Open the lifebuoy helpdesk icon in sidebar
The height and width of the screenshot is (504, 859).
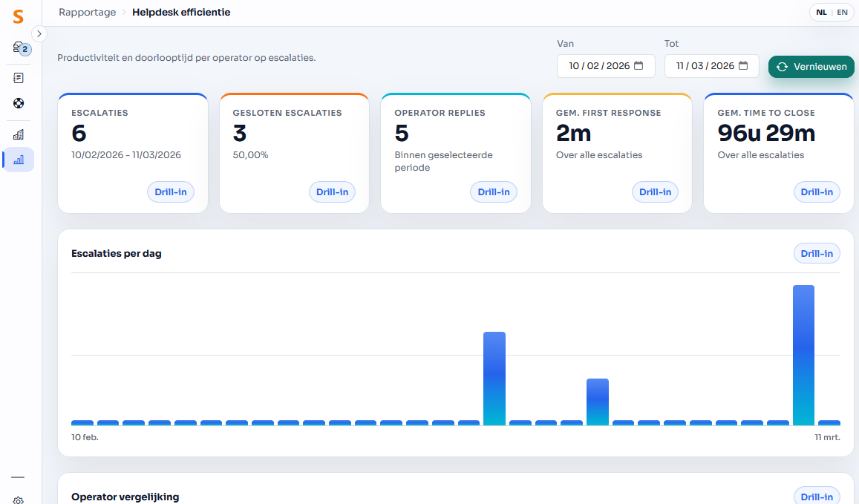(19, 103)
